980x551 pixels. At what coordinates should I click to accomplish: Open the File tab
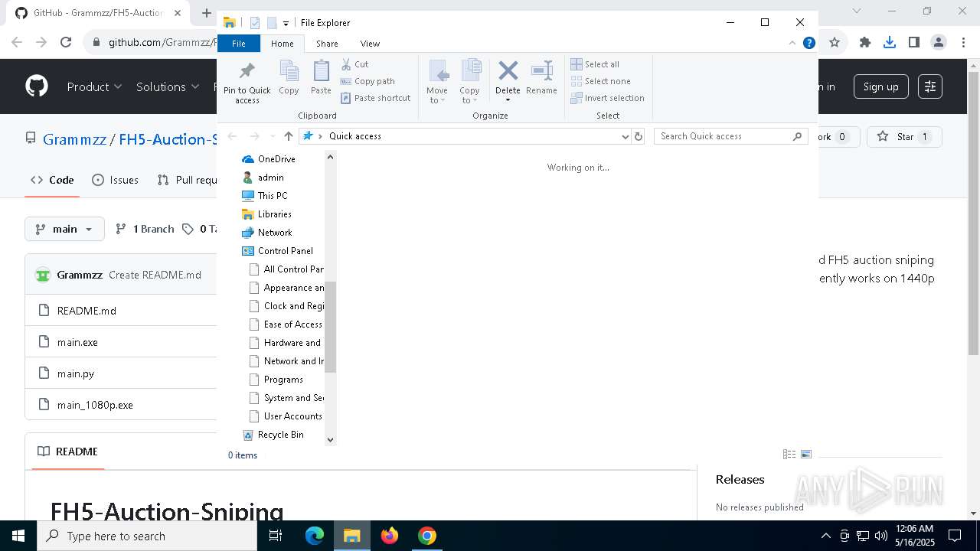[239, 44]
